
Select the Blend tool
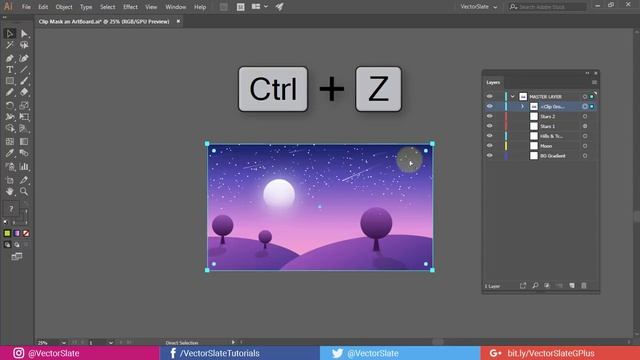coord(24,153)
